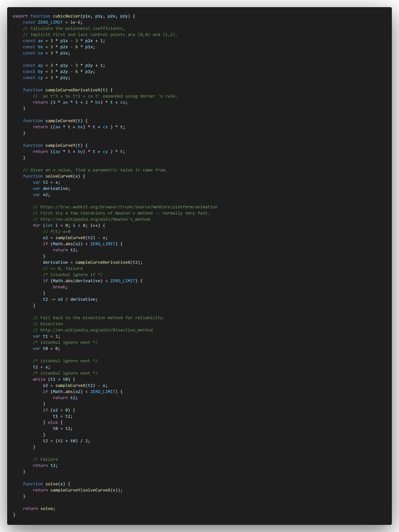Place cursor on sampleCurveDerivativeX function name
This screenshot has height=532, width=399.
pos(73,90)
